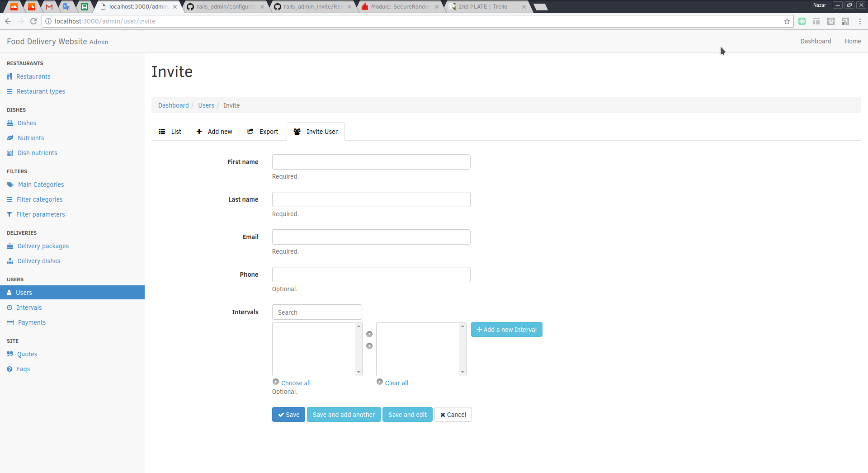Open Home link in top navbar
Image resolution: width=868 pixels, height=473 pixels.
pos(853,41)
